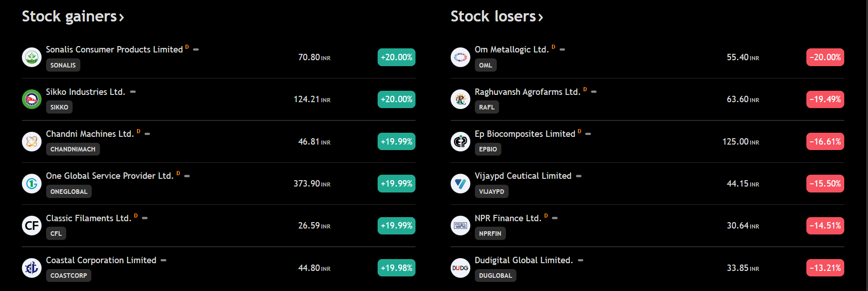Click the Classic Filaments CF logo
868x291 pixels.
[32, 226]
